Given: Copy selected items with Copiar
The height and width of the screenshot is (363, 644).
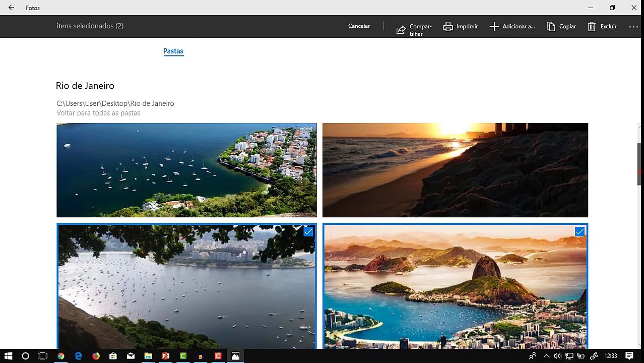Looking at the screenshot, I should pos(561,26).
